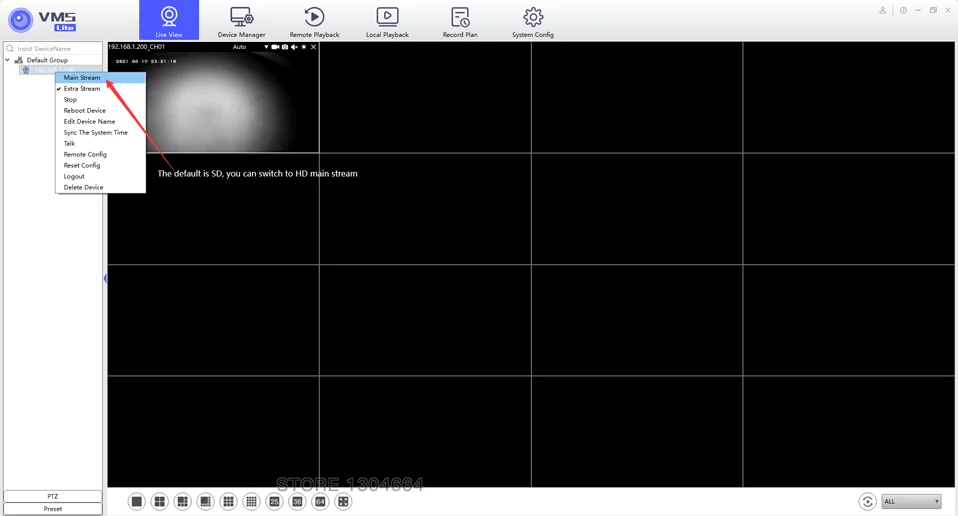Toggle audio with the speaker icon
Screen dimensions: 958x516
click(294, 47)
